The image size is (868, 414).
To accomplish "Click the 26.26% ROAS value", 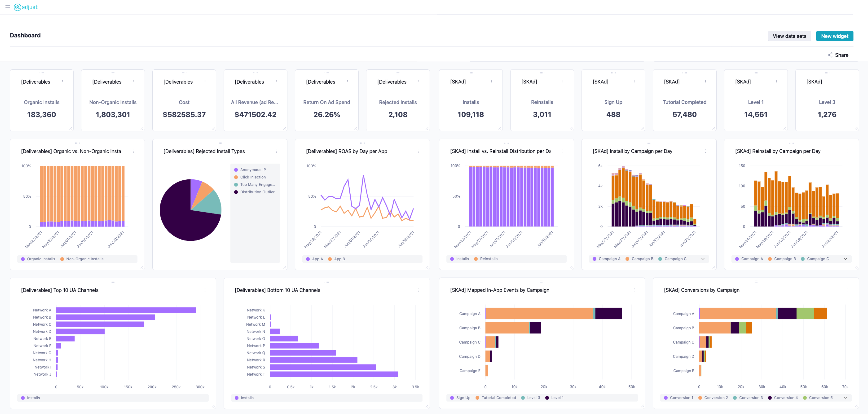I will [x=327, y=115].
